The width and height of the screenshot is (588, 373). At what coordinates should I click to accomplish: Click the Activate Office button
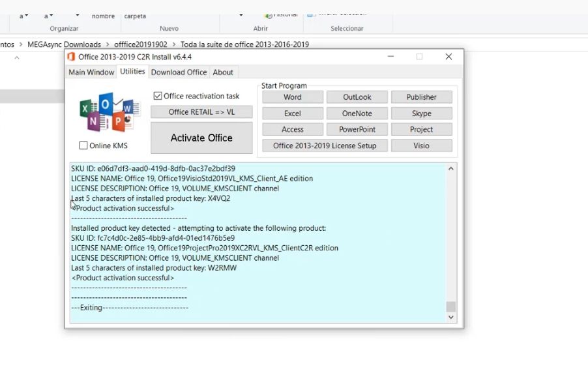[x=201, y=138]
